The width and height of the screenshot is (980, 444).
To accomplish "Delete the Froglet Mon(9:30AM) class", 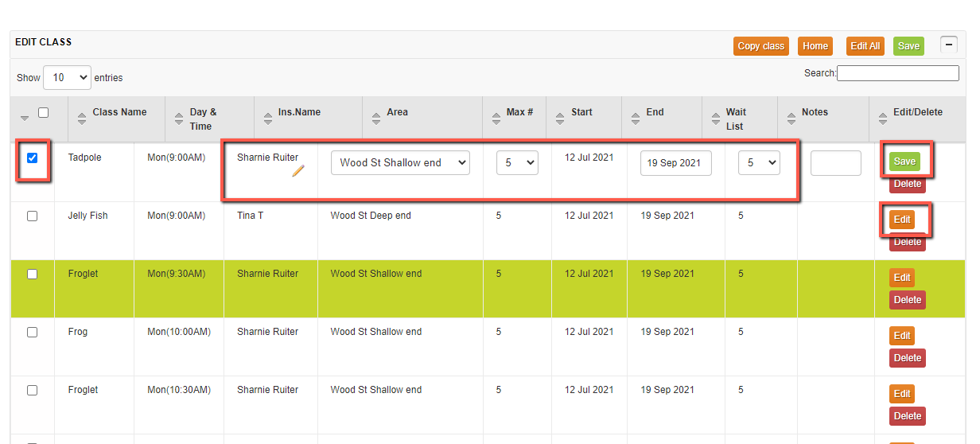I will pyautogui.click(x=908, y=300).
